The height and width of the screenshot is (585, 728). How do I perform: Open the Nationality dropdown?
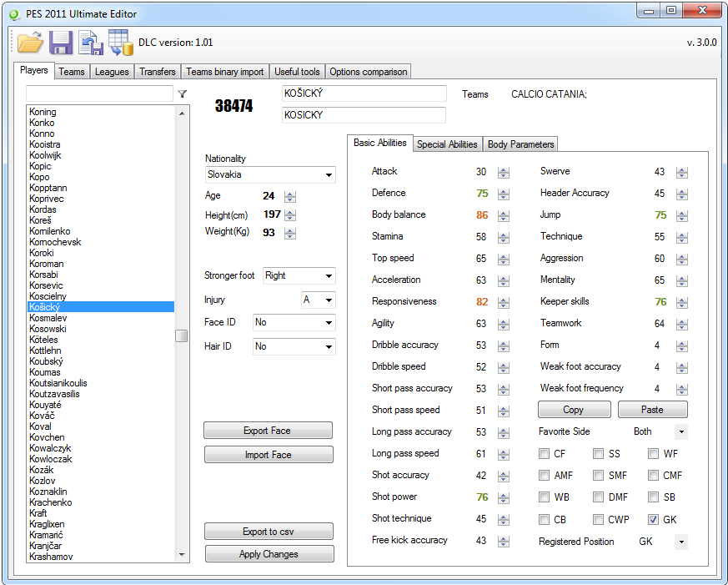tap(270, 174)
